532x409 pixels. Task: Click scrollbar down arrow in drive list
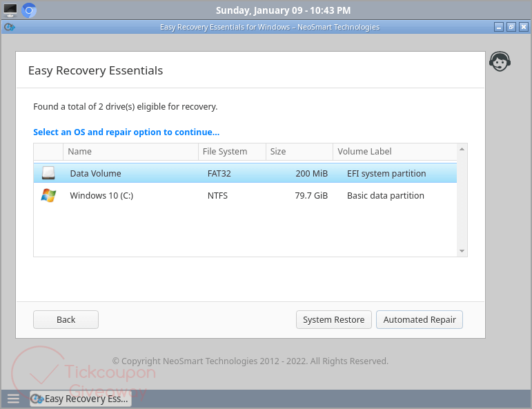462,251
